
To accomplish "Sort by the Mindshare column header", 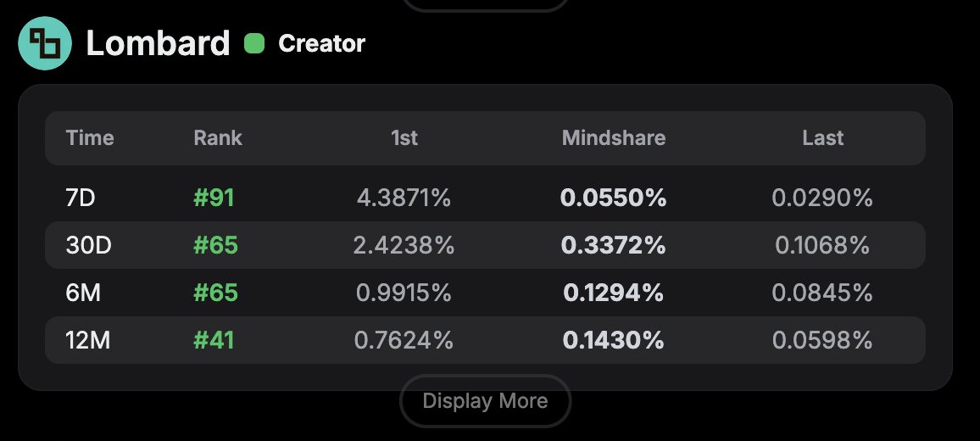I will coord(613,137).
